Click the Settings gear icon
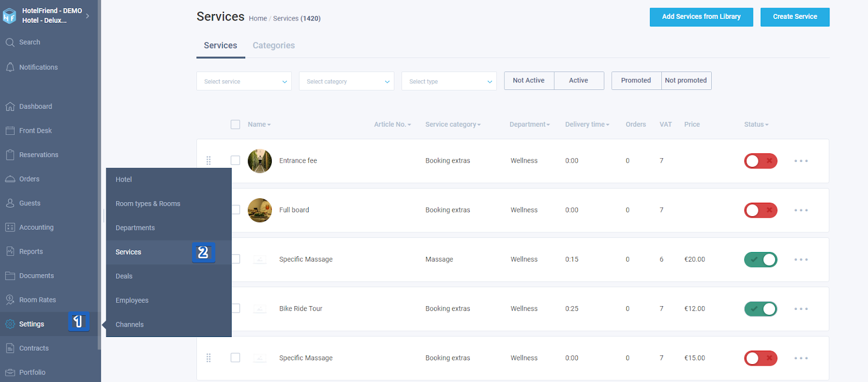868x382 pixels. coord(10,324)
